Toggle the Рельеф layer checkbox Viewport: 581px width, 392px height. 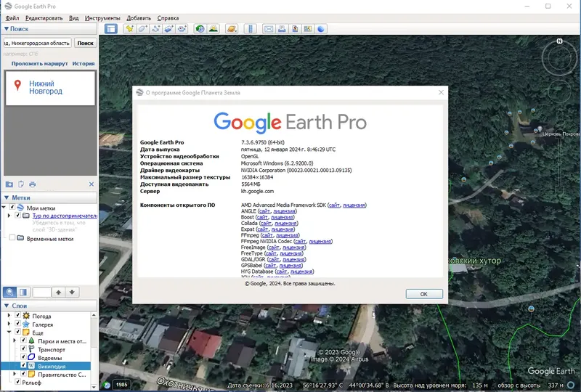click(17, 382)
